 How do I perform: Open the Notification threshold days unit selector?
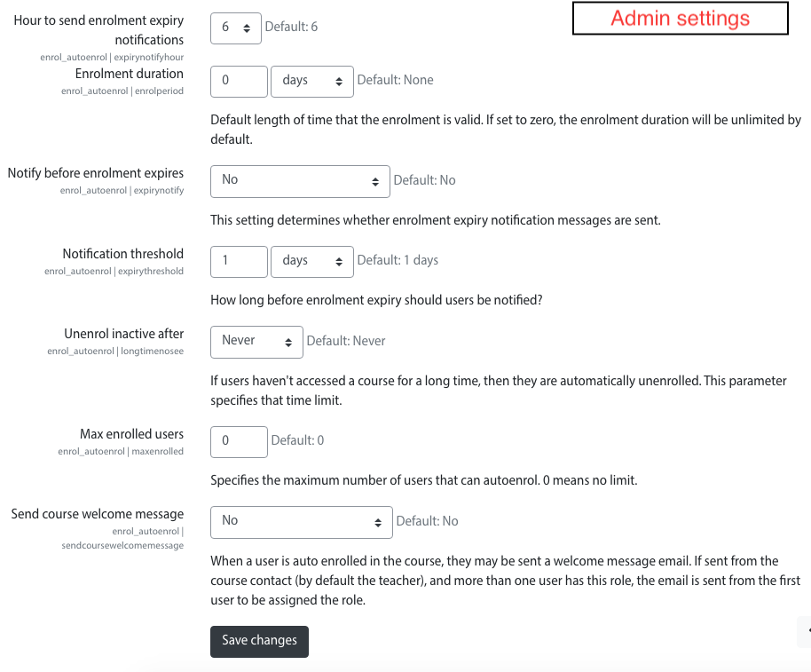pos(312,261)
